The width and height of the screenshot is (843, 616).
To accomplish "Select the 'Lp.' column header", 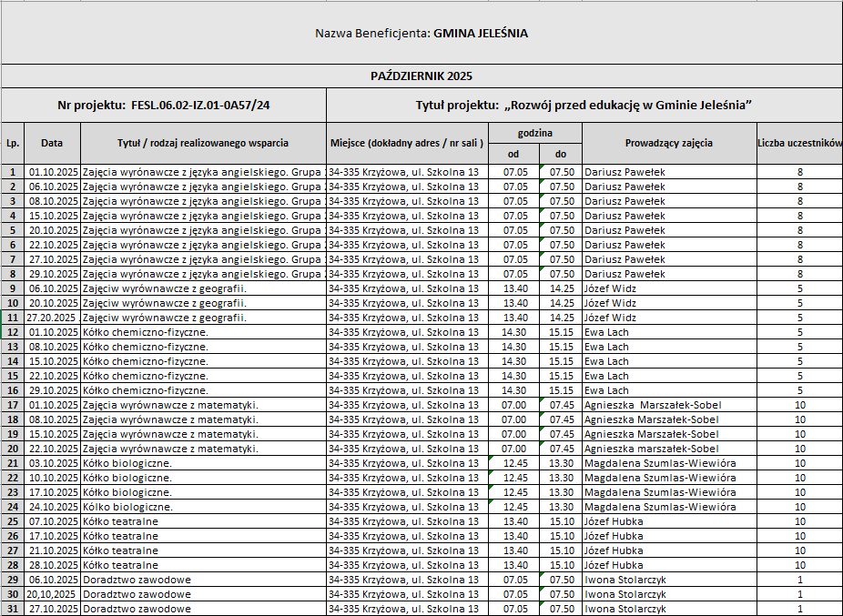I will pyautogui.click(x=13, y=143).
